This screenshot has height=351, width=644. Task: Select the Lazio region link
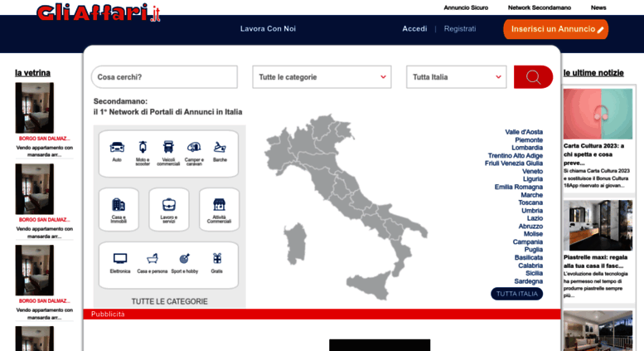pyautogui.click(x=535, y=218)
